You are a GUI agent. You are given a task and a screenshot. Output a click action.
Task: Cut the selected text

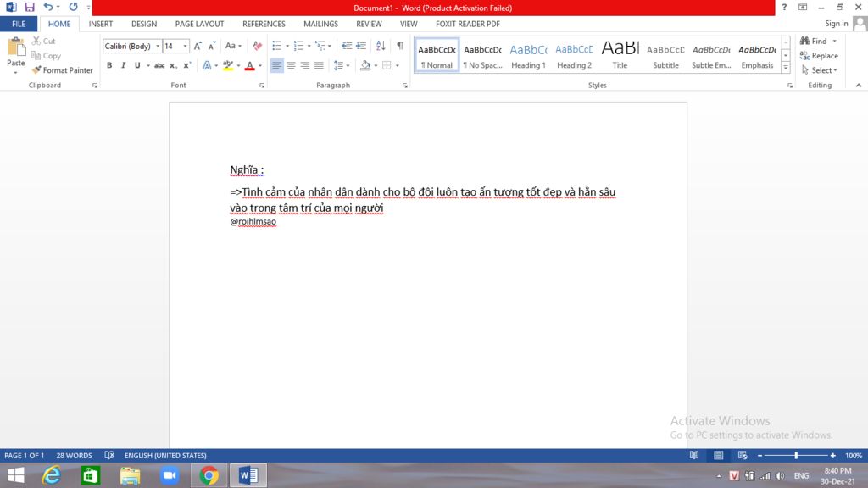44,41
